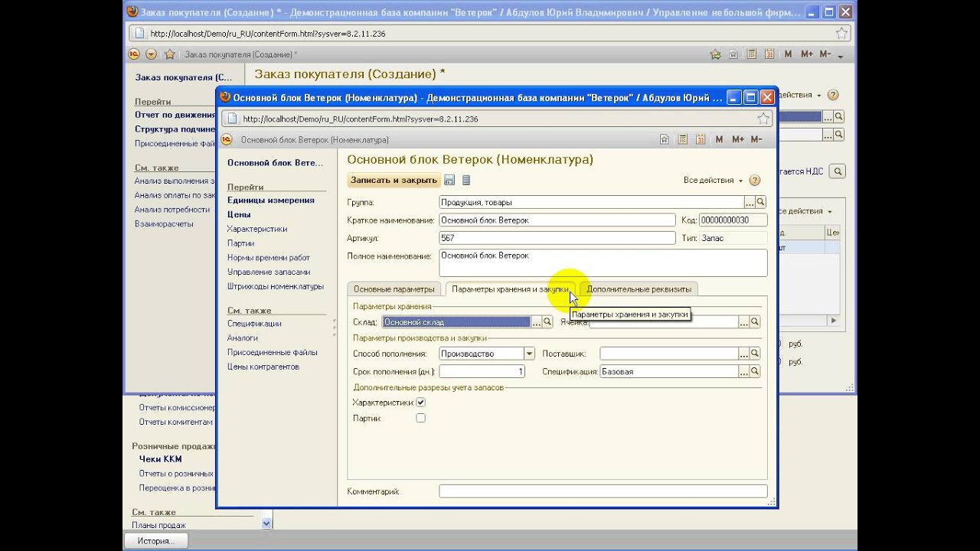The width and height of the screenshot is (980, 551).
Task: Uncheck the Характеристики checkbox
Action: 420,403
